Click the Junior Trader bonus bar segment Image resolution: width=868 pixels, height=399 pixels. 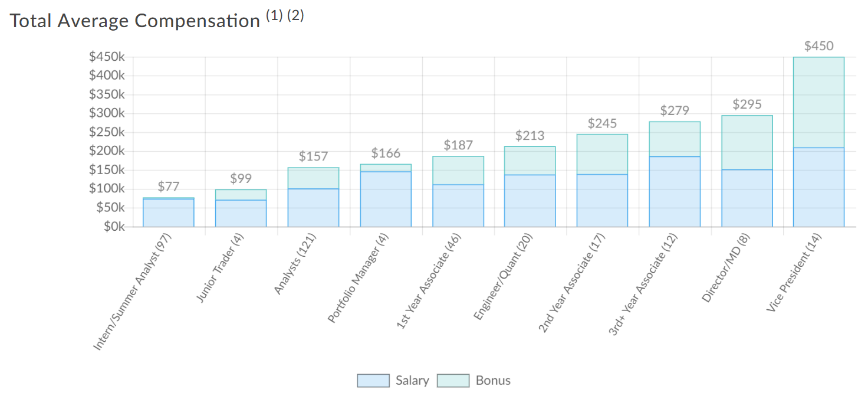point(241,195)
